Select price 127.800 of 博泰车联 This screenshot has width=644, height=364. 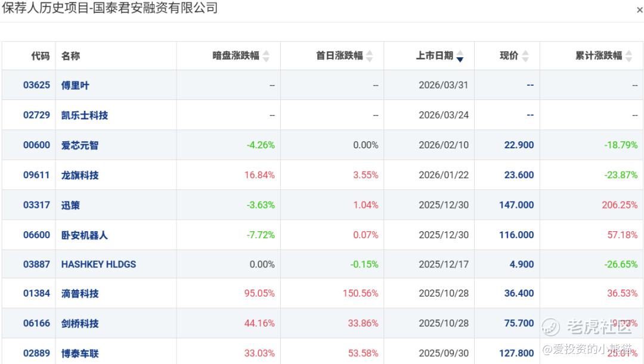(516, 353)
